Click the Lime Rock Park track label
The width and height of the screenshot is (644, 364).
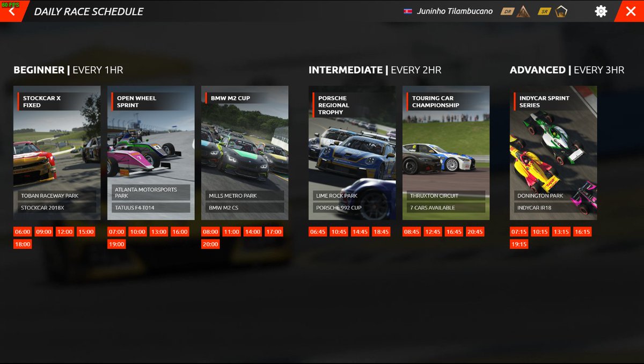point(352,196)
